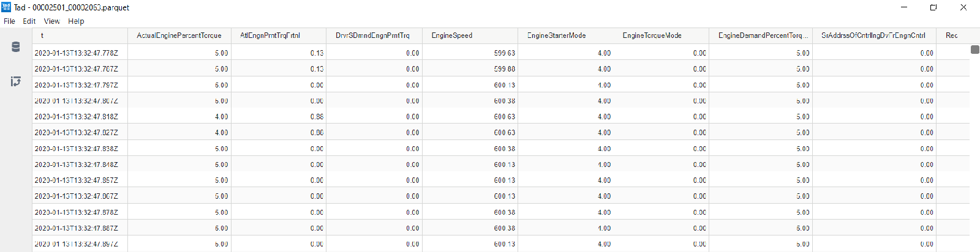Maximize the Tad window

[933, 7]
